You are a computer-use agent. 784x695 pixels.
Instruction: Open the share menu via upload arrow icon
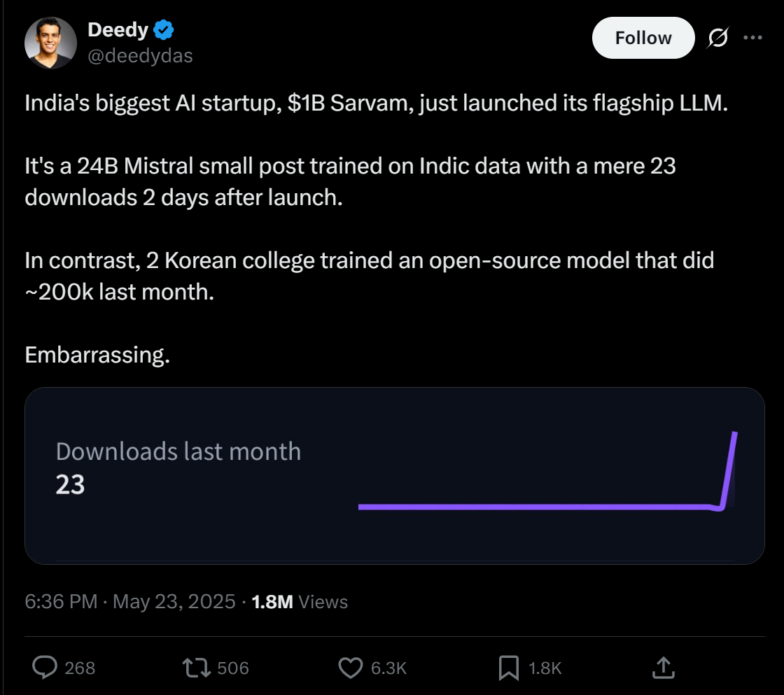[x=663, y=668]
